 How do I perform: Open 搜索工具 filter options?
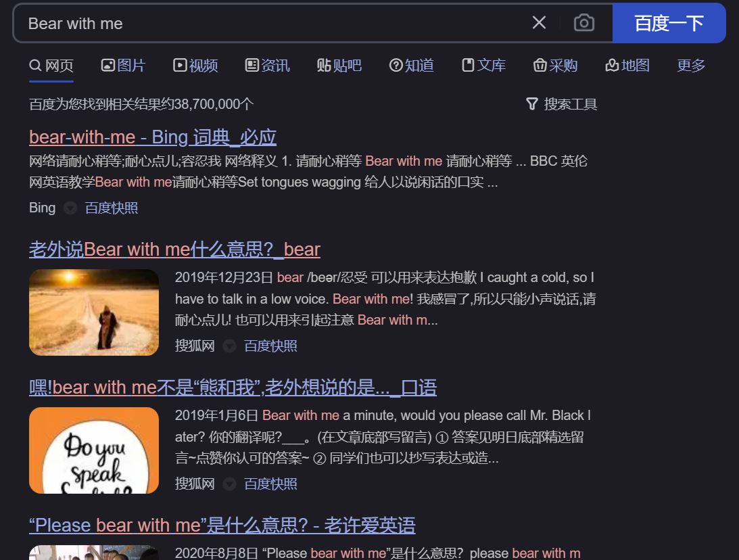coord(562,103)
